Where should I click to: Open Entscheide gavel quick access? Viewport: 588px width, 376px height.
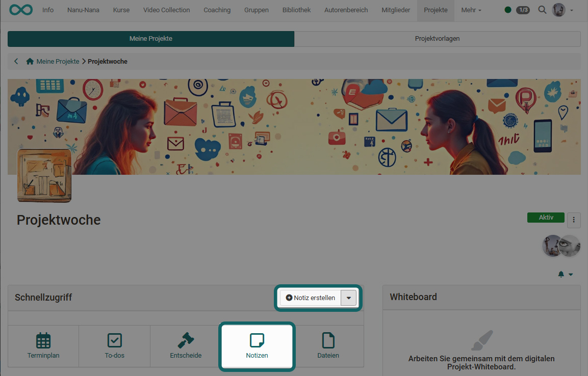[x=186, y=346]
